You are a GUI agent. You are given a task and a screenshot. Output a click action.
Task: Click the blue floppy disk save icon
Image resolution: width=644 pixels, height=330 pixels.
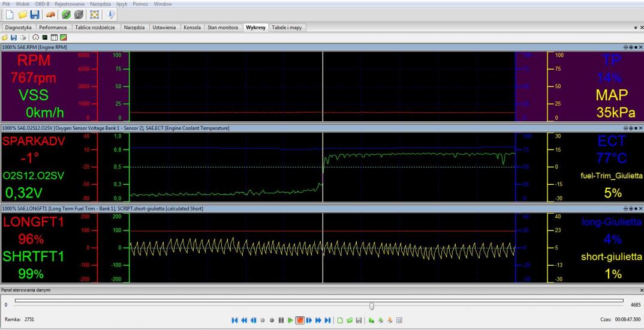pos(35,15)
